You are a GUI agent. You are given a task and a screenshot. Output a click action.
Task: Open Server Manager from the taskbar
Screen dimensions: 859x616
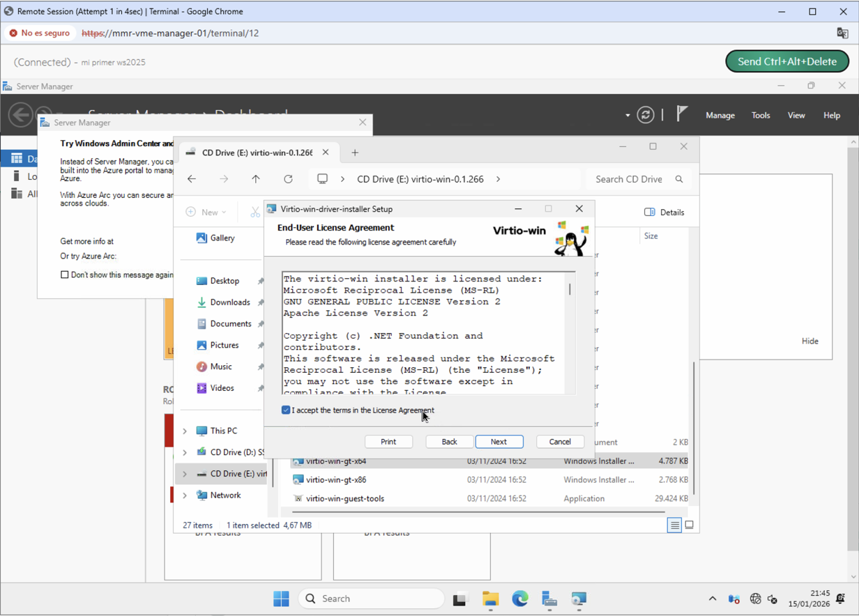point(549,598)
